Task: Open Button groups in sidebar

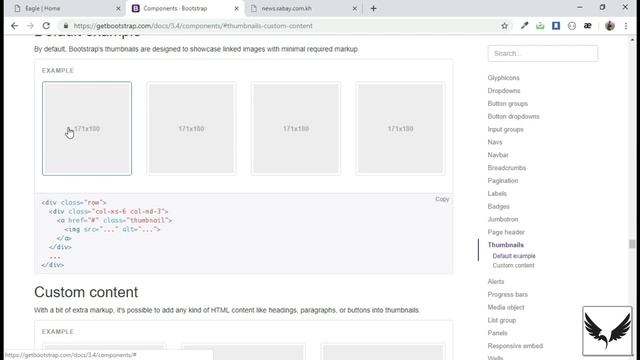Action: pos(507,104)
